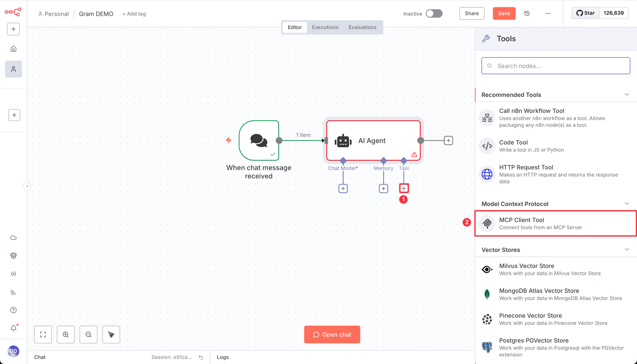Viewport: 637px width, 364px height.
Task: Click the Zoom to Fit icon
Action: pos(43,334)
